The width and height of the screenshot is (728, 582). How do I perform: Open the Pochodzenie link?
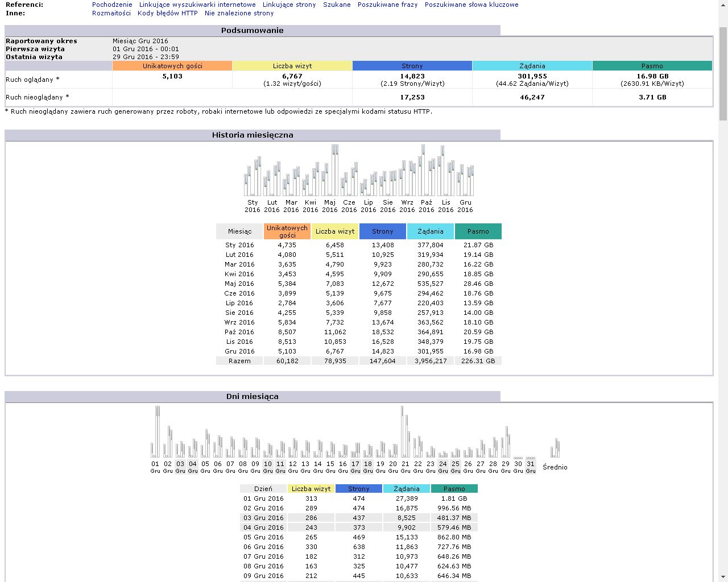tap(112, 5)
